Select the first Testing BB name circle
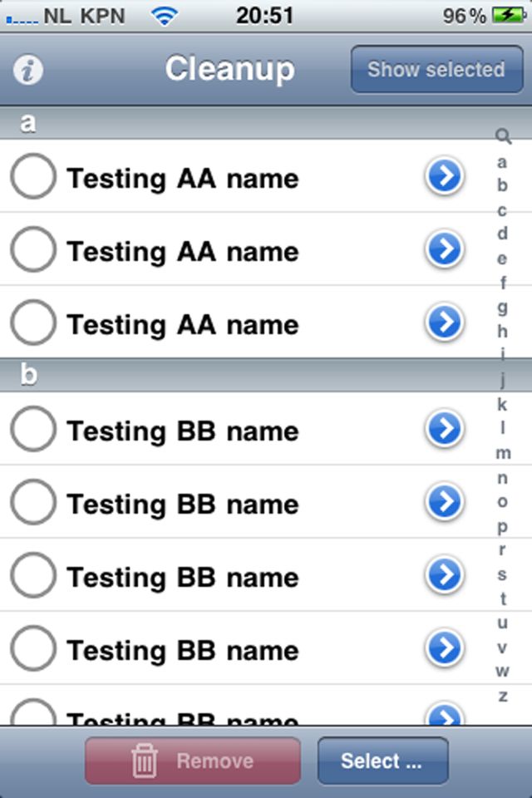 tap(33, 429)
